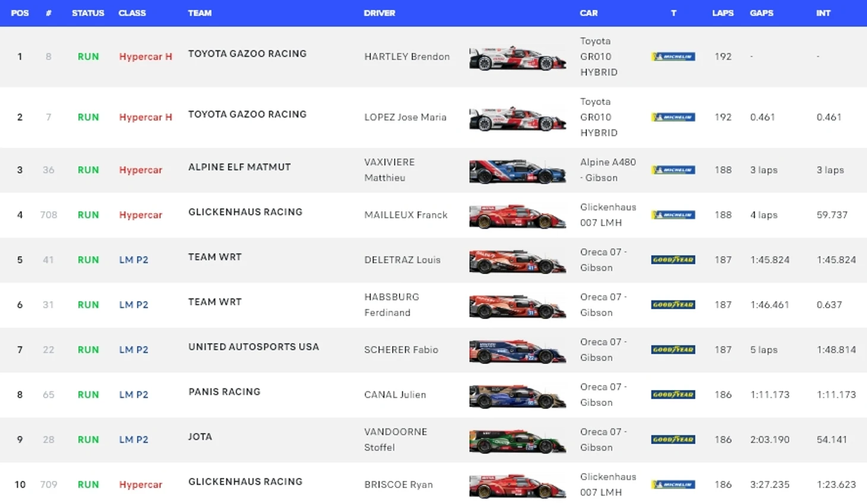Select driver LOPEZ Jose Maria
This screenshot has width=867, height=504.
pyautogui.click(x=405, y=117)
